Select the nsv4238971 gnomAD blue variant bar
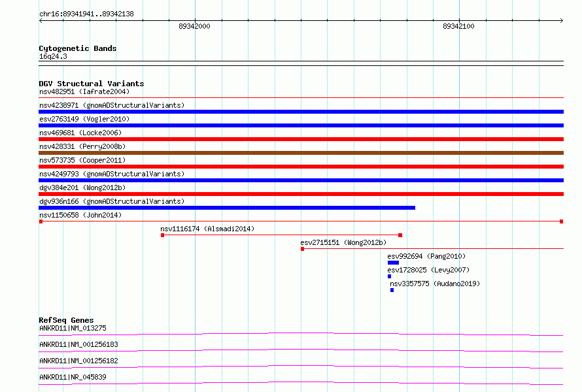 pyautogui.click(x=301, y=112)
